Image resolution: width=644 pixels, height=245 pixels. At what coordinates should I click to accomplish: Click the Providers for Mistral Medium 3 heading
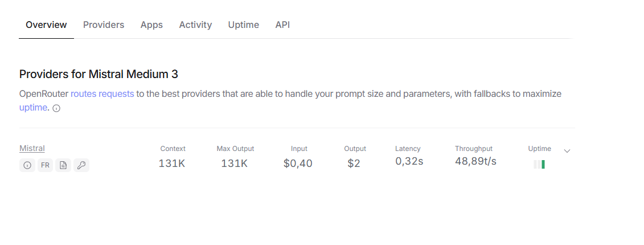tap(99, 75)
